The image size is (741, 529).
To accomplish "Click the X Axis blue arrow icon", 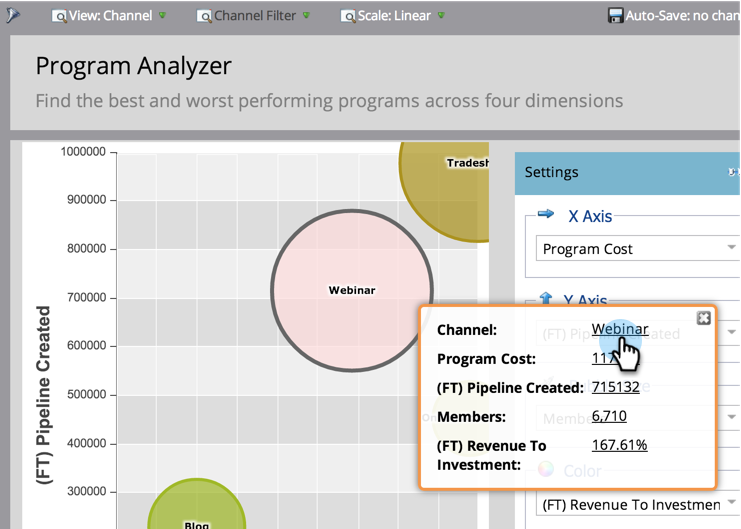I will click(x=546, y=214).
